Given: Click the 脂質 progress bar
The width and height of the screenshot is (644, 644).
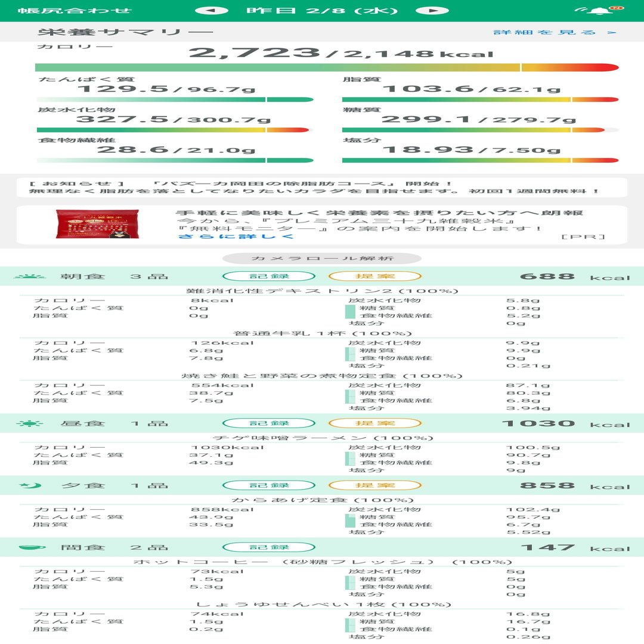Looking at the screenshot, I should [480, 100].
